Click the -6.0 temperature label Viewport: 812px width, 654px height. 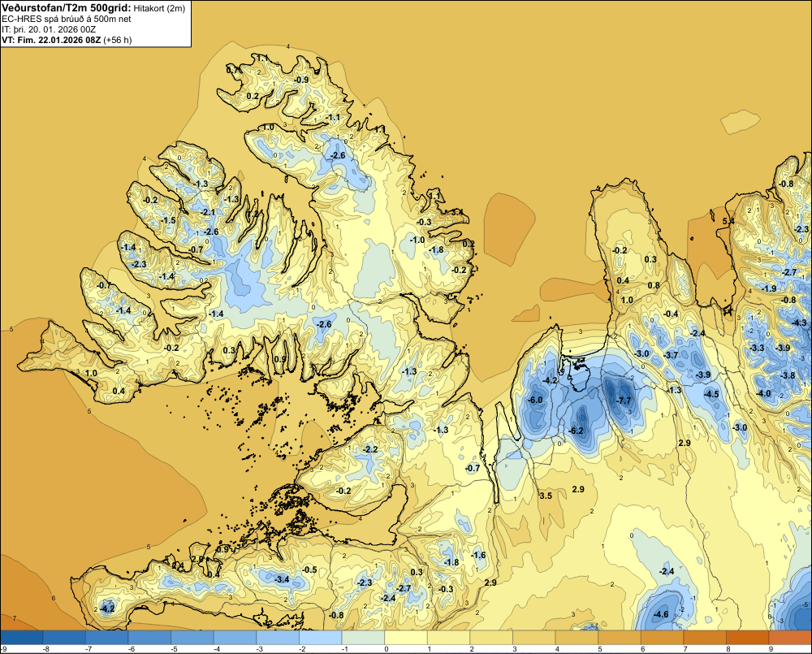point(535,400)
